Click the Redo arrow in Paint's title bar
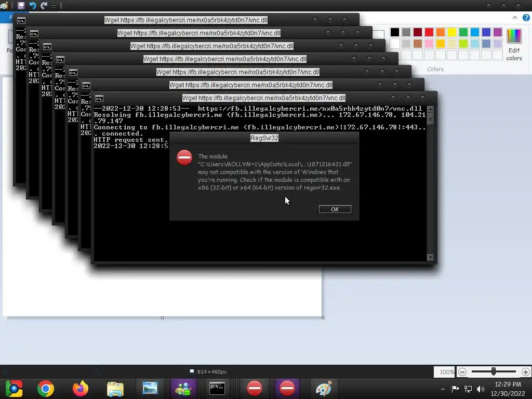The height and width of the screenshot is (399, 532). (x=44, y=5)
